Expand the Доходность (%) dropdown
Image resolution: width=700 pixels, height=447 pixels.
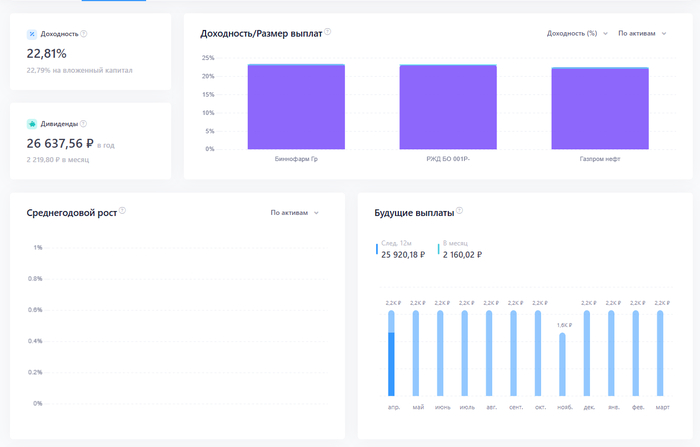click(x=577, y=33)
